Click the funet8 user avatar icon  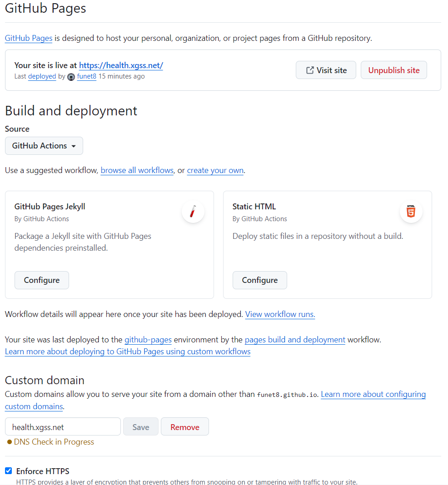tap(71, 77)
